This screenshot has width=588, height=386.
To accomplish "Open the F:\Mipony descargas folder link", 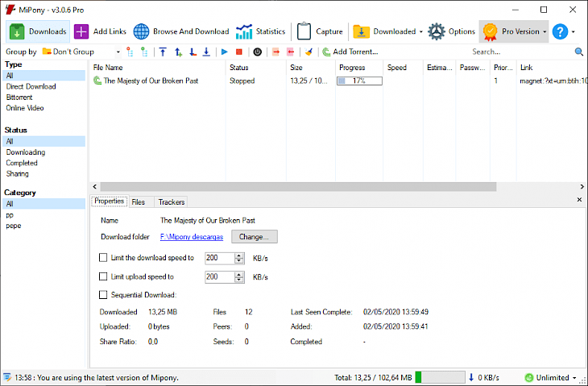I will pyautogui.click(x=192, y=237).
